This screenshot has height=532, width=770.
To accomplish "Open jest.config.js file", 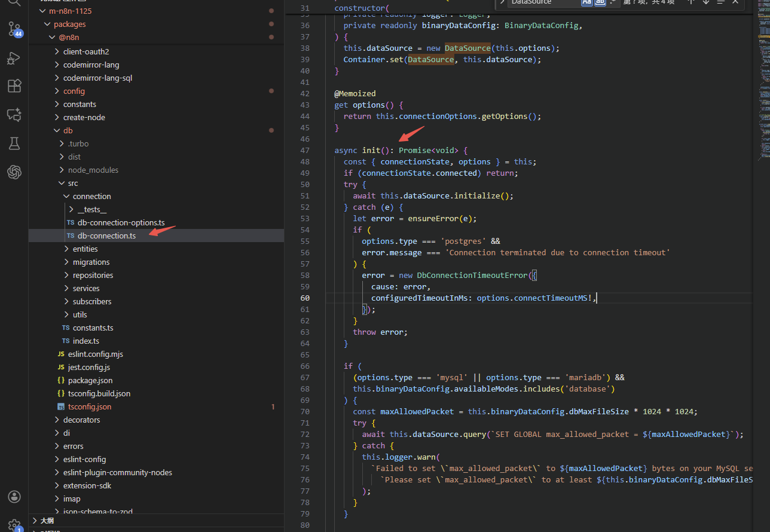I will click(x=89, y=367).
